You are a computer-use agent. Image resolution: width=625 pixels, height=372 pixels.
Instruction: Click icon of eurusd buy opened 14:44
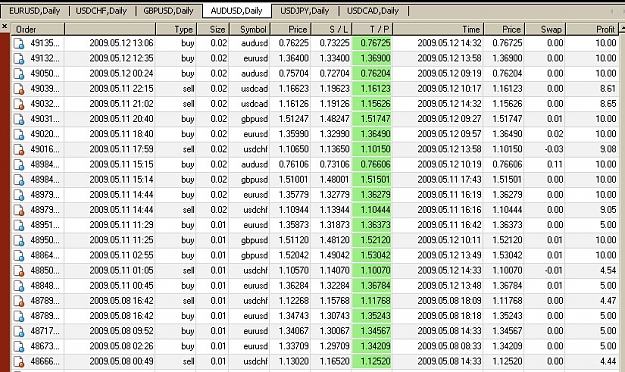tap(19, 195)
